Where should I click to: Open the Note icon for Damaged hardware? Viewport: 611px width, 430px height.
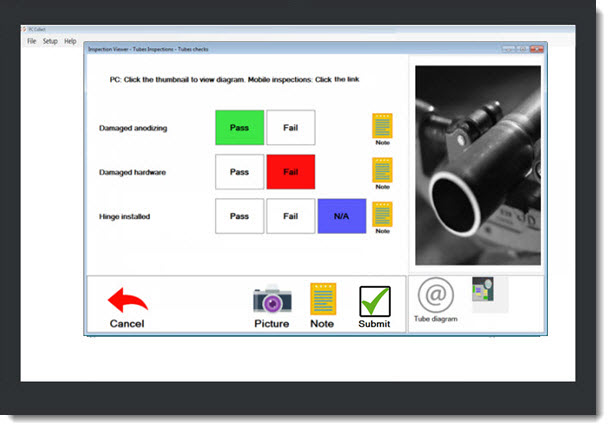(x=382, y=170)
